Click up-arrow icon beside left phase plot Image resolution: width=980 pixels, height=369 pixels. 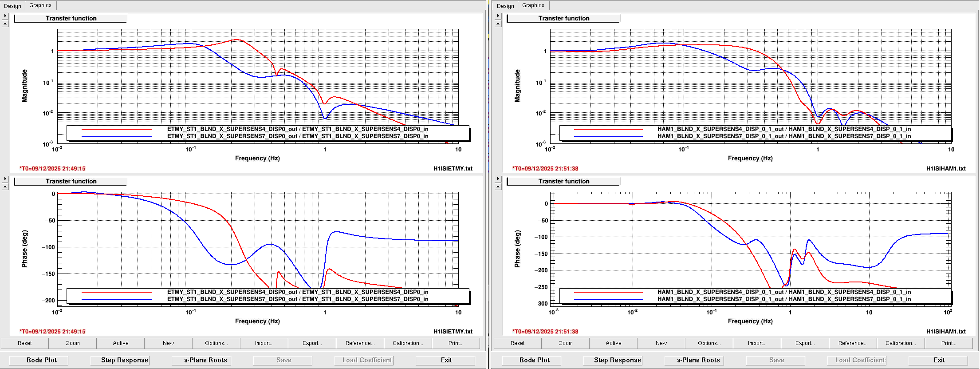click(x=5, y=187)
